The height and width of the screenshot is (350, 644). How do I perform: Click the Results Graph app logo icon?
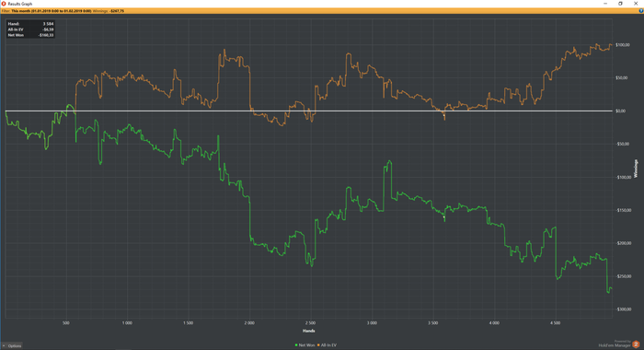tap(4, 4)
